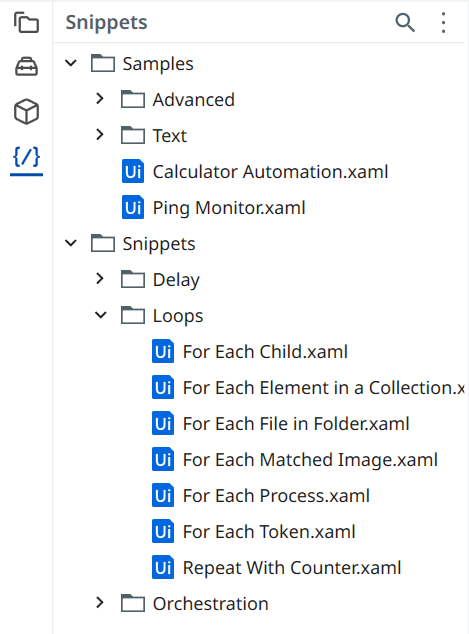Click the Delay folder label
The image size is (469, 634).
pyautogui.click(x=176, y=280)
